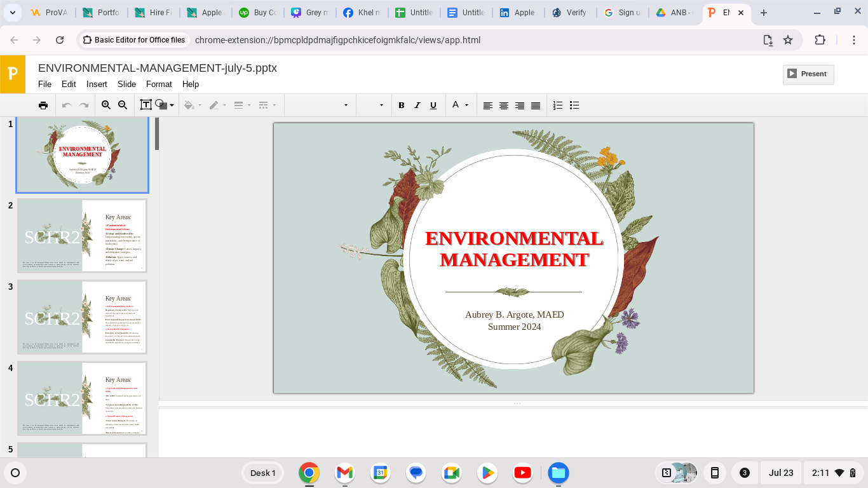This screenshot has width=868, height=488.
Task: Open the shapes dropdown arrow
Action: click(172, 105)
